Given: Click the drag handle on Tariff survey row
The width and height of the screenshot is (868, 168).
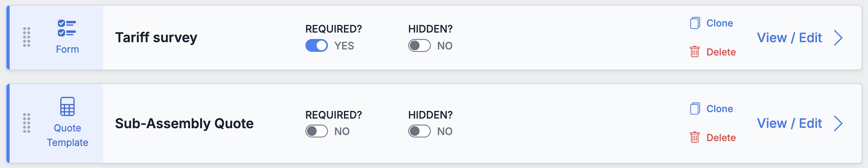Looking at the screenshot, I should 27,37.
